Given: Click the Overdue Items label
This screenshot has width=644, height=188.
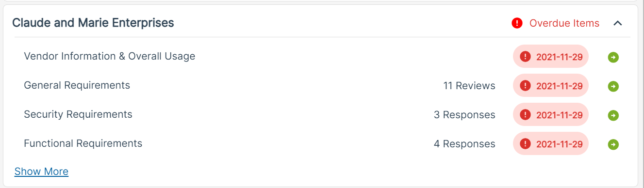Looking at the screenshot, I should pyautogui.click(x=564, y=23).
